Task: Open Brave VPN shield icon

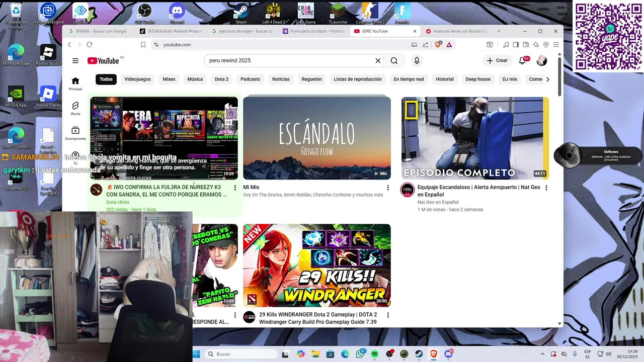Action: 546,45
